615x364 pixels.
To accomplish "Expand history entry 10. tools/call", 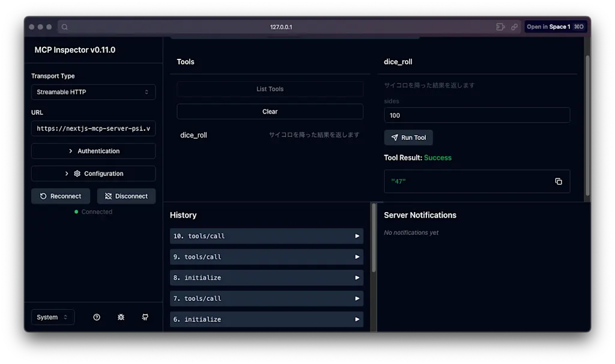I will click(267, 236).
